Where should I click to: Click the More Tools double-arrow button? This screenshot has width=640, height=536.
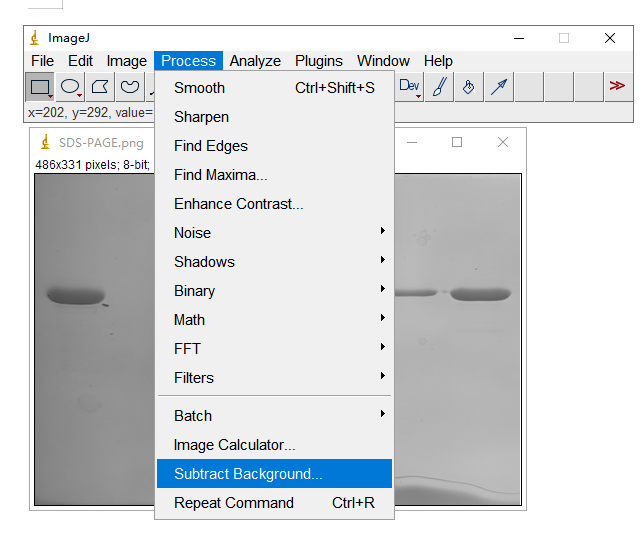click(616, 87)
